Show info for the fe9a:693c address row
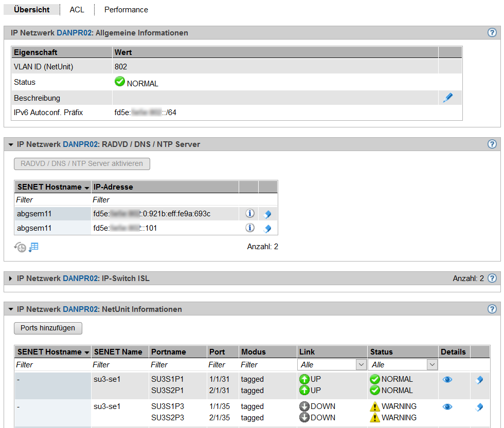504x428 pixels. coord(250,213)
